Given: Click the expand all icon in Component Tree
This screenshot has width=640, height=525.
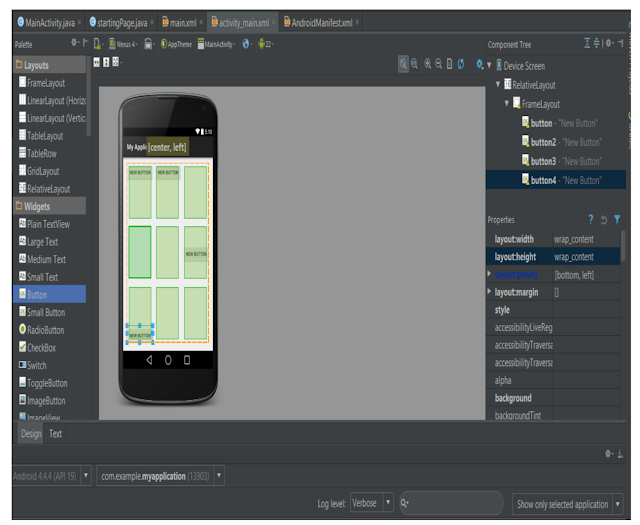Looking at the screenshot, I should coord(588,44).
